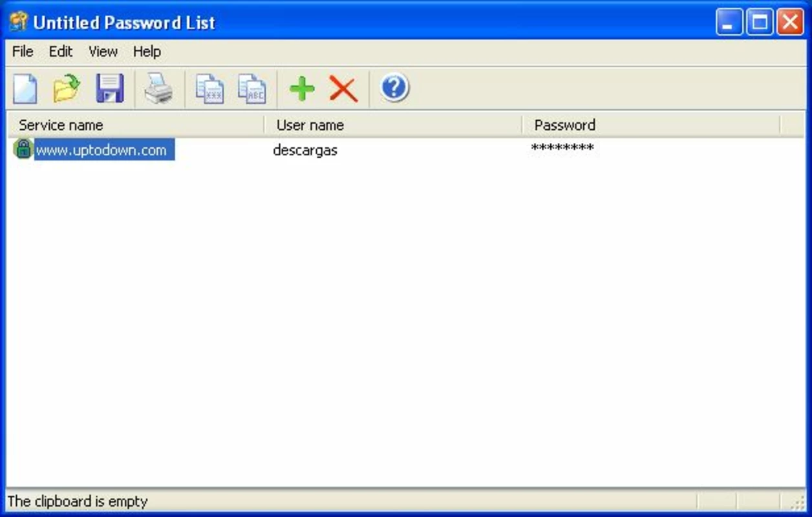Screen dimensions: 812x517
Task: Click the padlock icon beside www.uptodown.com
Action: pos(23,149)
